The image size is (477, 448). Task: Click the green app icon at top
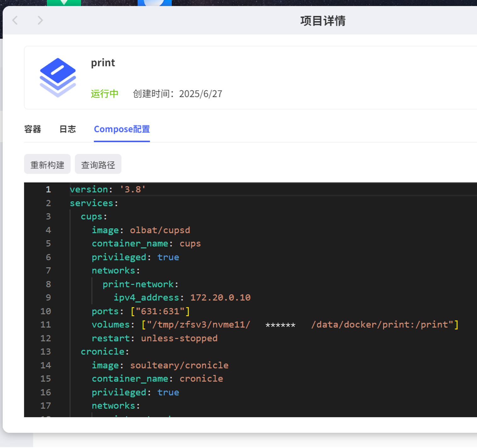pyautogui.click(x=64, y=3)
